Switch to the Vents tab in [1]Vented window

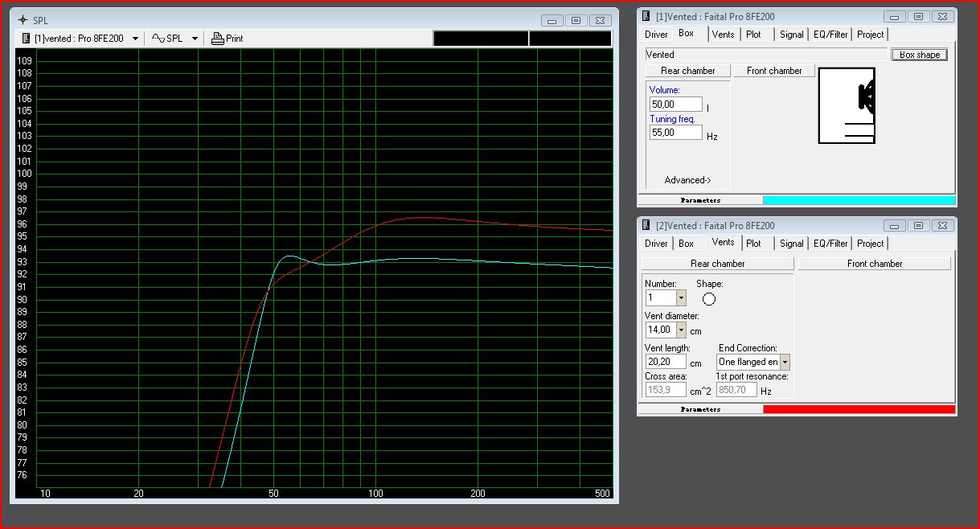(x=723, y=35)
